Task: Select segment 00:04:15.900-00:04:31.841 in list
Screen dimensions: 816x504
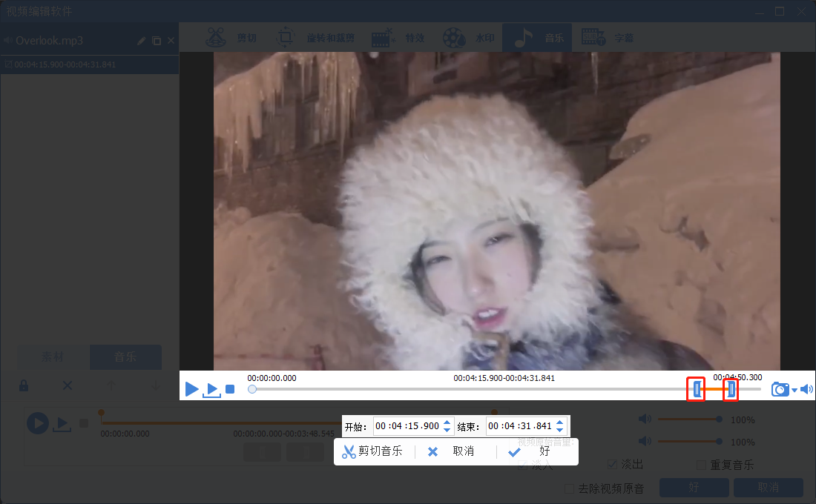Action: (x=90, y=64)
